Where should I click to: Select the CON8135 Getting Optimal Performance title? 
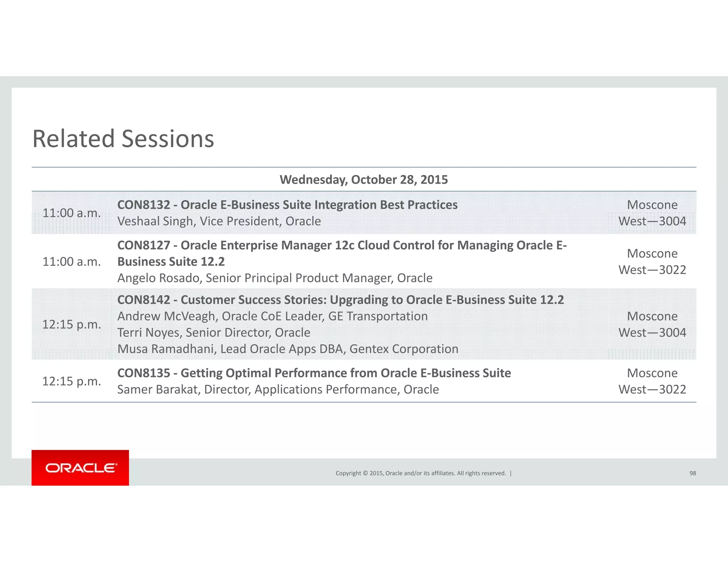tap(314, 373)
